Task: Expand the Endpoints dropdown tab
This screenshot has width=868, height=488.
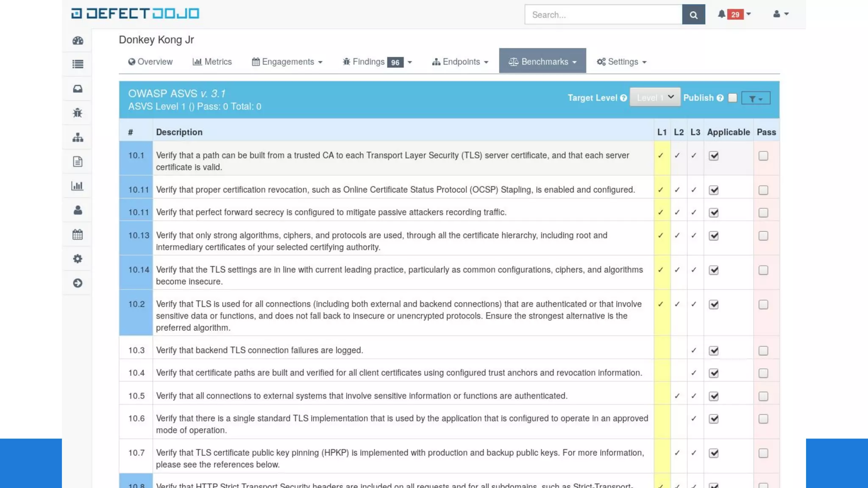Action: [x=460, y=62]
